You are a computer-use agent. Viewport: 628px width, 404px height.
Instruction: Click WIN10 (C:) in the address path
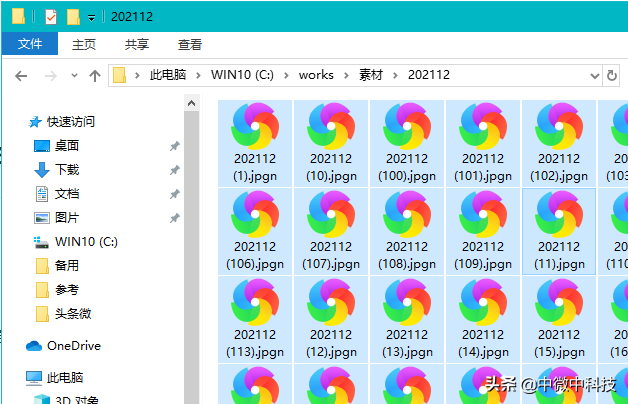(242, 75)
